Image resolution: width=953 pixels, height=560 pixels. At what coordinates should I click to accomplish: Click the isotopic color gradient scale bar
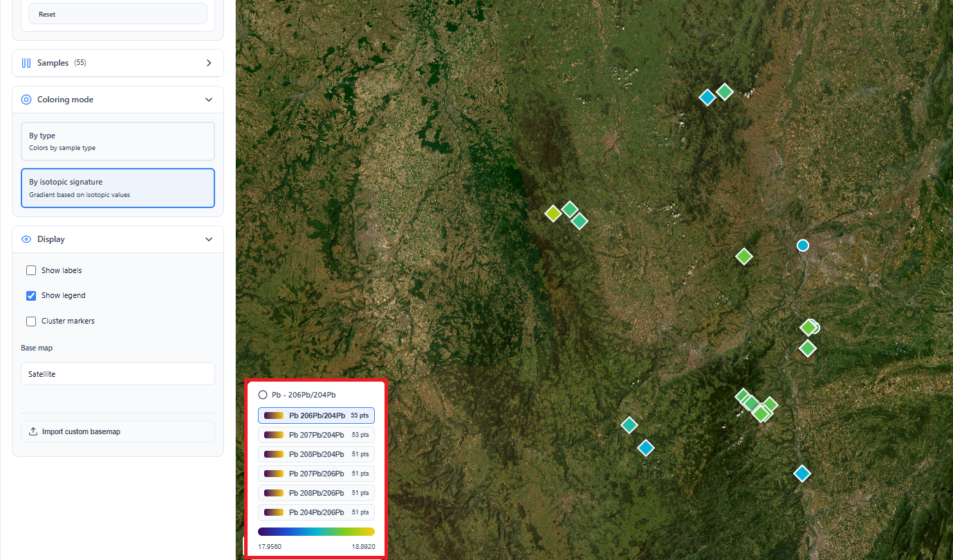(316, 532)
